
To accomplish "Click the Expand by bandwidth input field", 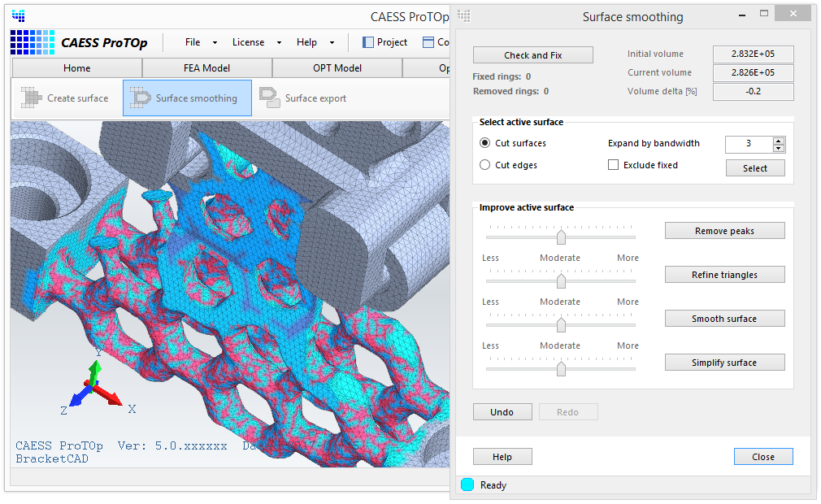I will [x=749, y=144].
